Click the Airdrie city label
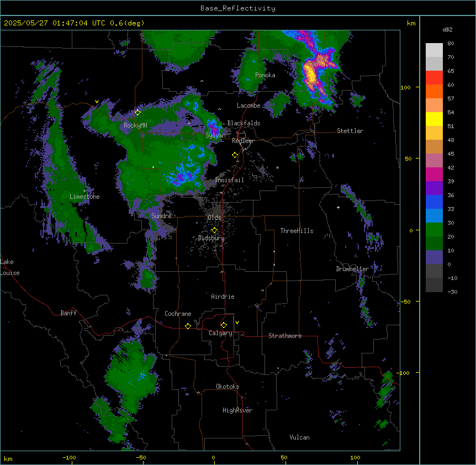Viewport: 476px width, 465px height. pyautogui.click(x=223, y=297)
